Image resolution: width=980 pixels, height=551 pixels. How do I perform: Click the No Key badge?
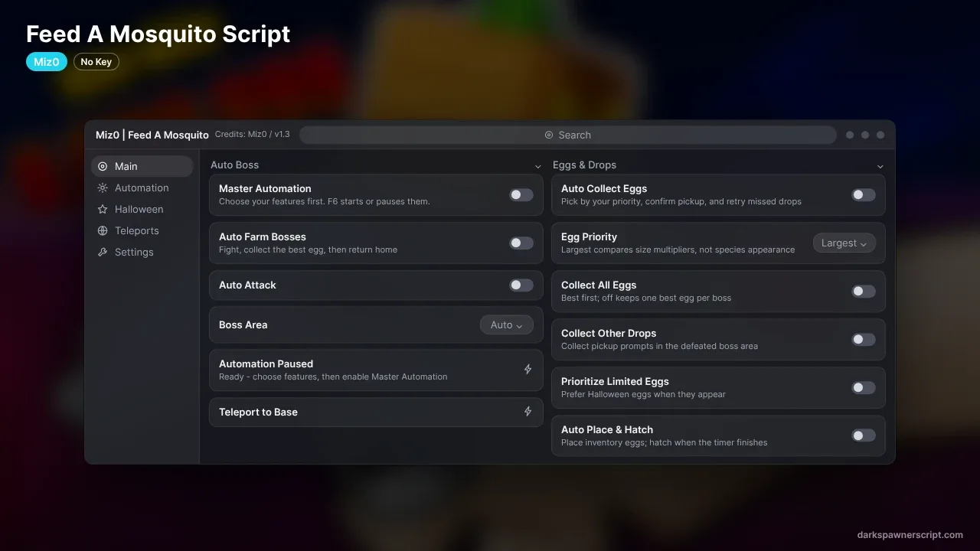point(96,62)
